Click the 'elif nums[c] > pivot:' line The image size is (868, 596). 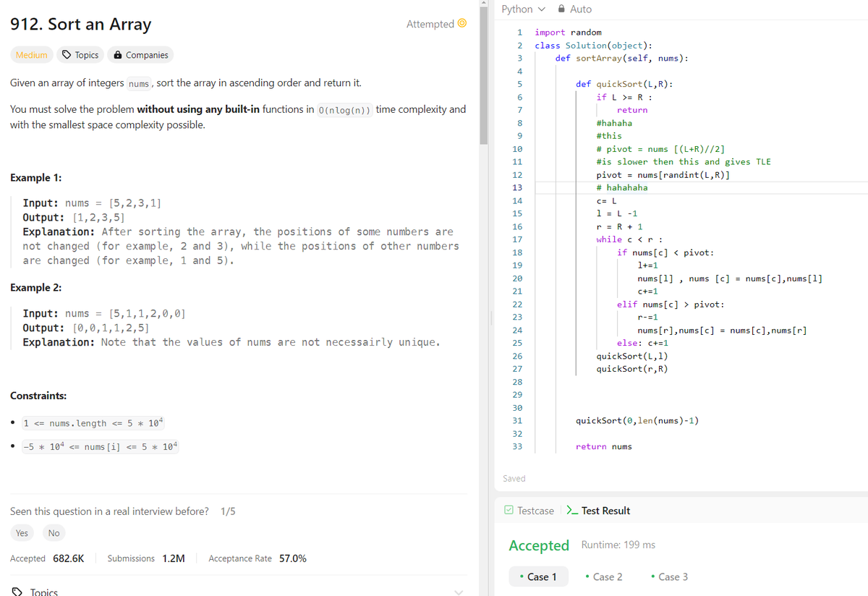click(671, 305)
